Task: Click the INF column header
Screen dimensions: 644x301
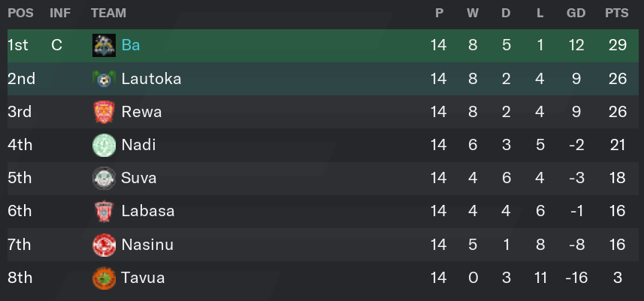Action: (60, 13)
